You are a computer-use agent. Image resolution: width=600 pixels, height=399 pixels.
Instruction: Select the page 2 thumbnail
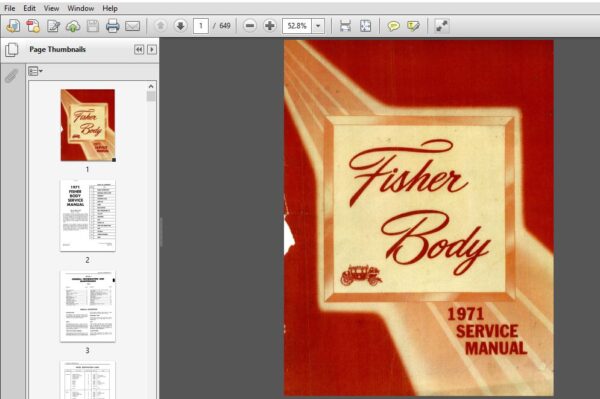click(88, 216)
